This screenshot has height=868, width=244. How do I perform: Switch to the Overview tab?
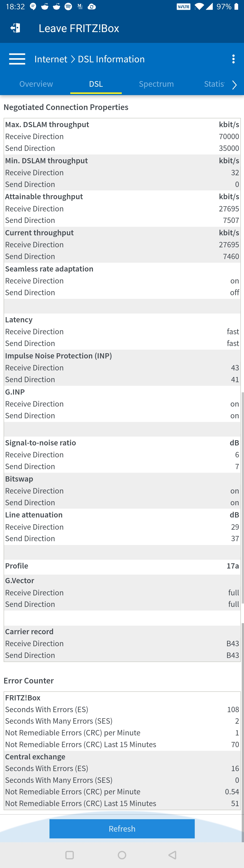point(36,84)
